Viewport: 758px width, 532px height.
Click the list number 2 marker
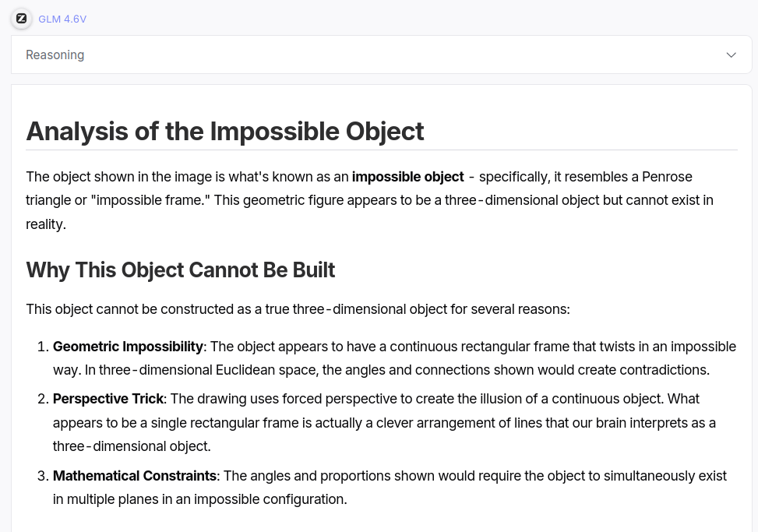click(43, 399)
